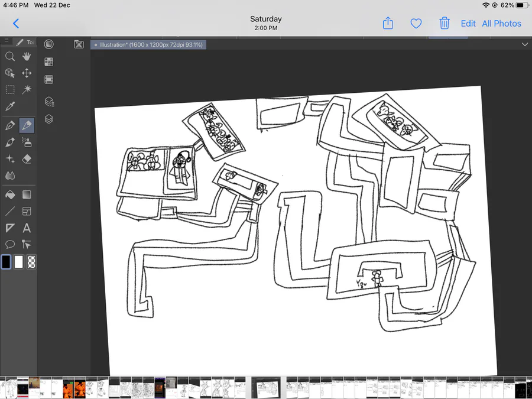Tap Edit to modify the photo
Viewport: 532px width, 399px height.
pyautogui.click(x=468, y=24)
